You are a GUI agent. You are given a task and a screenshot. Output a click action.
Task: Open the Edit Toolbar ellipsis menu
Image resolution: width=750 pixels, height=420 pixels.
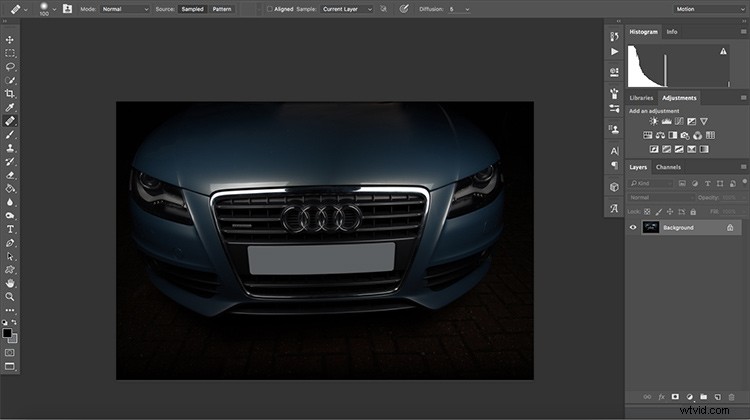click(10, 310)
